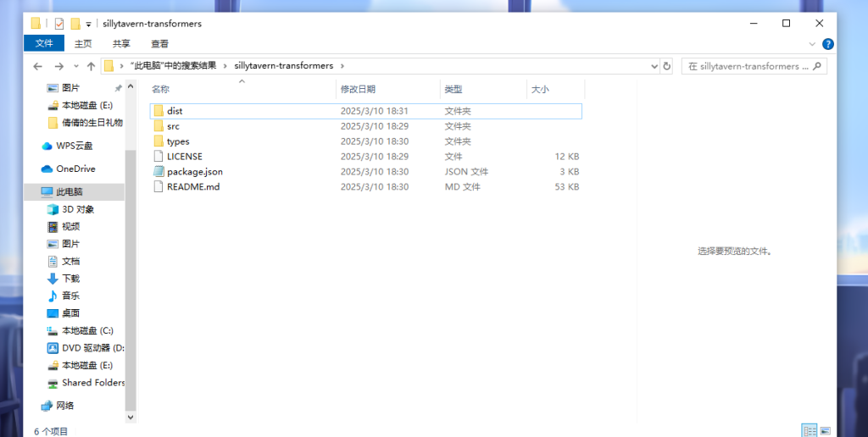Sort files by the 修改日期 column
Screen dimensions: 868x437
coord(358,89)
